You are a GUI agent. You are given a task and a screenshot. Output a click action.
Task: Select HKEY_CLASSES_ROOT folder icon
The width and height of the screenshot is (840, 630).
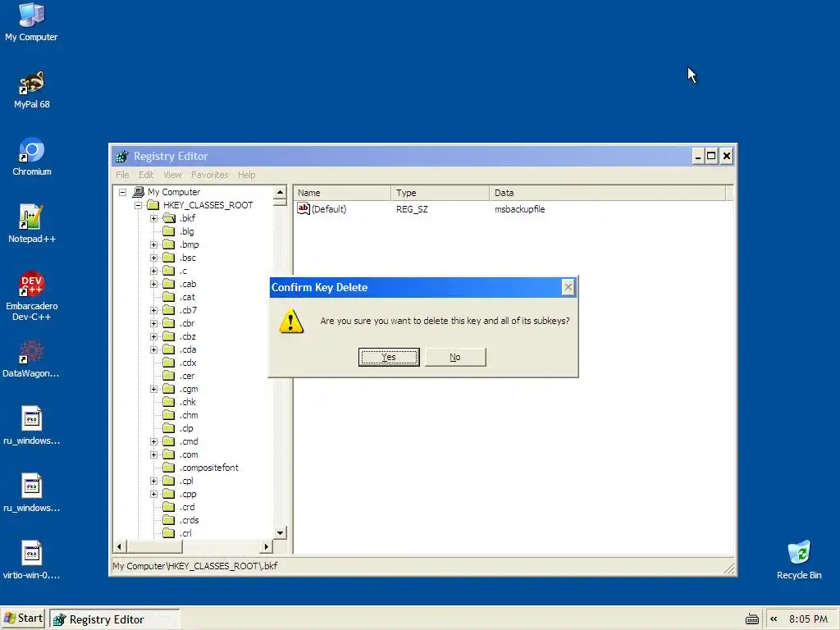pos(153,205)
